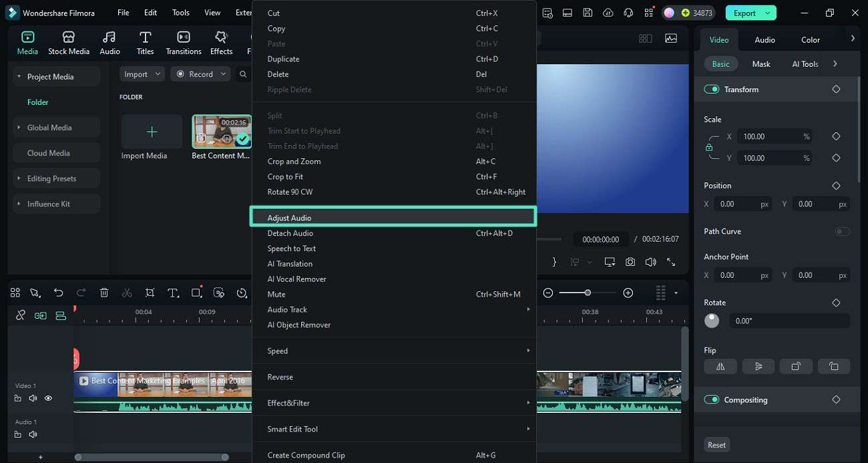Viewport: 868px width, 463px height.
Task: Toggle the Compositing switch
Action: click(x=711, y=400)
